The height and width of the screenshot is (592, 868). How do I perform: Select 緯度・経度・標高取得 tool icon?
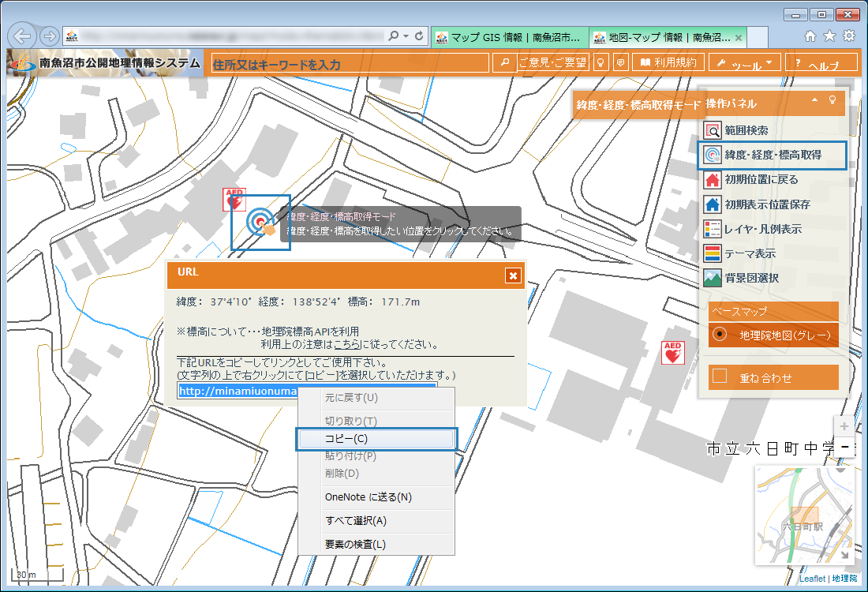713,155
